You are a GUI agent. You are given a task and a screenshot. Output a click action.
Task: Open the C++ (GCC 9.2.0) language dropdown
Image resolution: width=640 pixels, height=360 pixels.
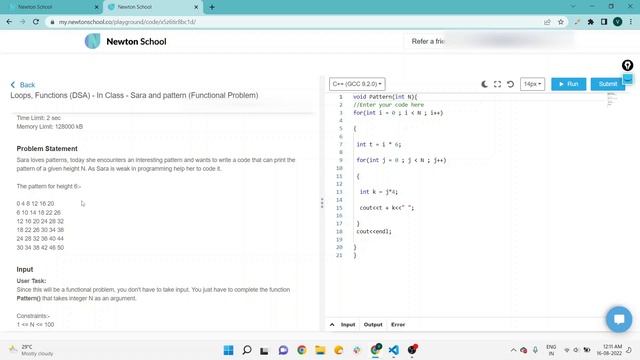[x=357, y=84]
